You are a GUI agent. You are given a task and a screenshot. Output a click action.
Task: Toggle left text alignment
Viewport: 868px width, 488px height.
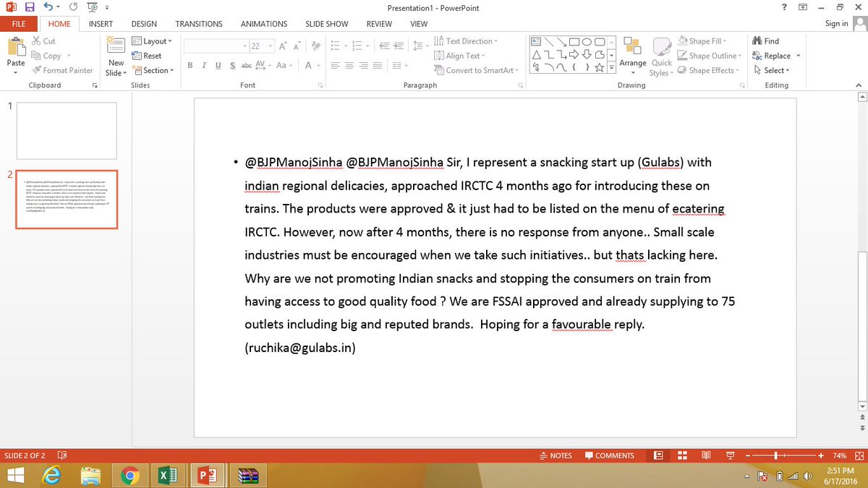[x=336, y=65]
